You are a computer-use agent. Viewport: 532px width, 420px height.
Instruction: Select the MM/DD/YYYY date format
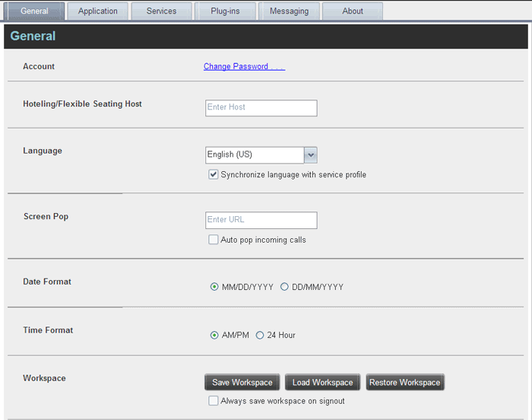point(214,287)
